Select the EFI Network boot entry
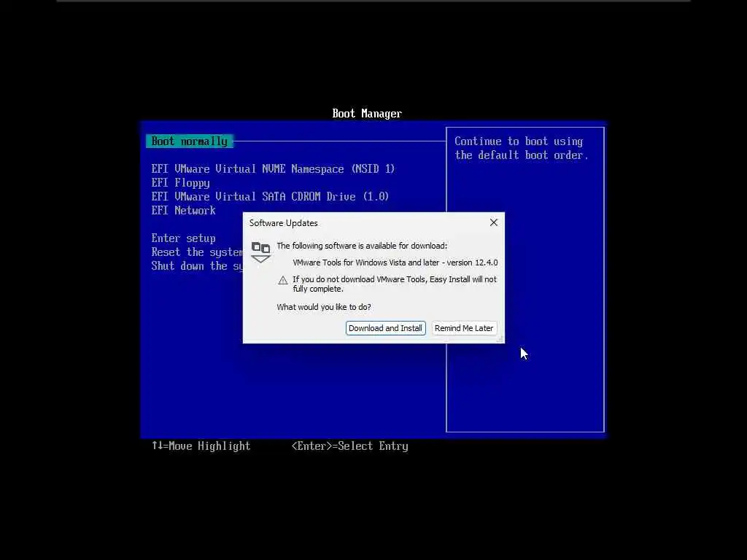The width and height of the screenshot is (747, 560). click(x=183, y=211)
